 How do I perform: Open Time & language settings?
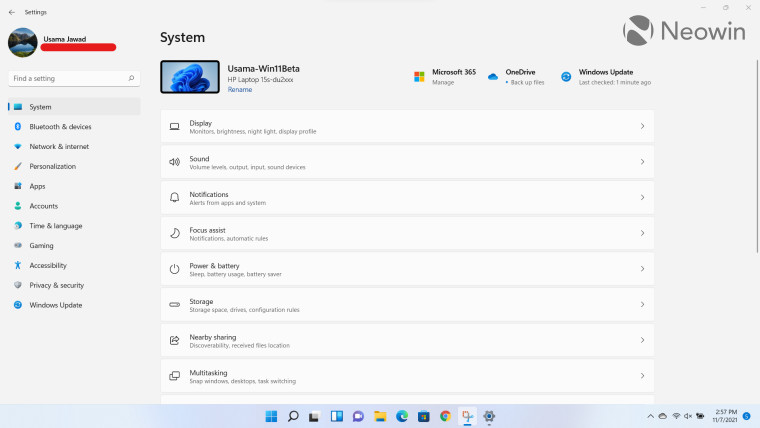pyautogui.click(x=74, y=226)
